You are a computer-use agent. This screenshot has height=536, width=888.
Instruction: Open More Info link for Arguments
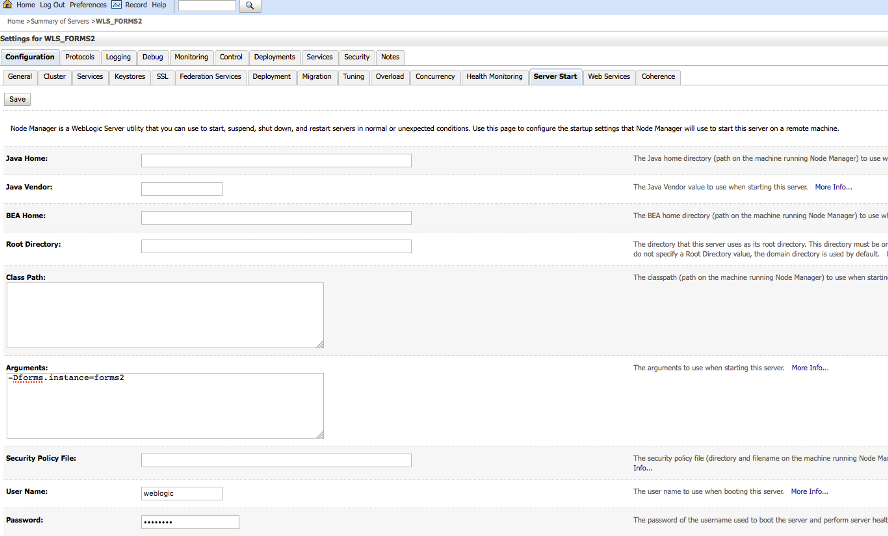click(810, 368)
